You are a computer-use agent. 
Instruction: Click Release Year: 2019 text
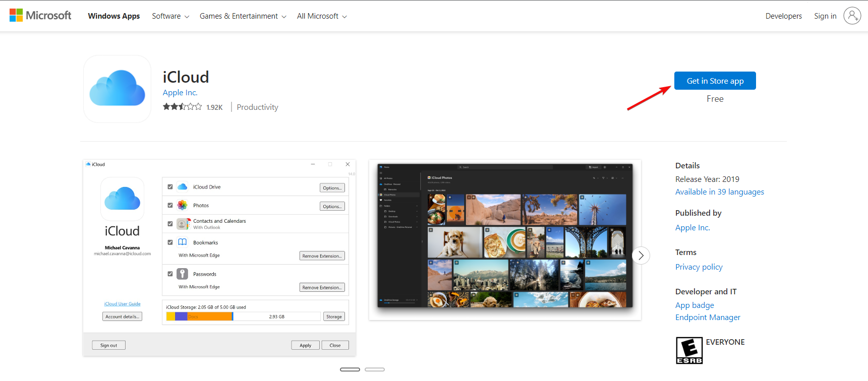click(x=707, y=179)
